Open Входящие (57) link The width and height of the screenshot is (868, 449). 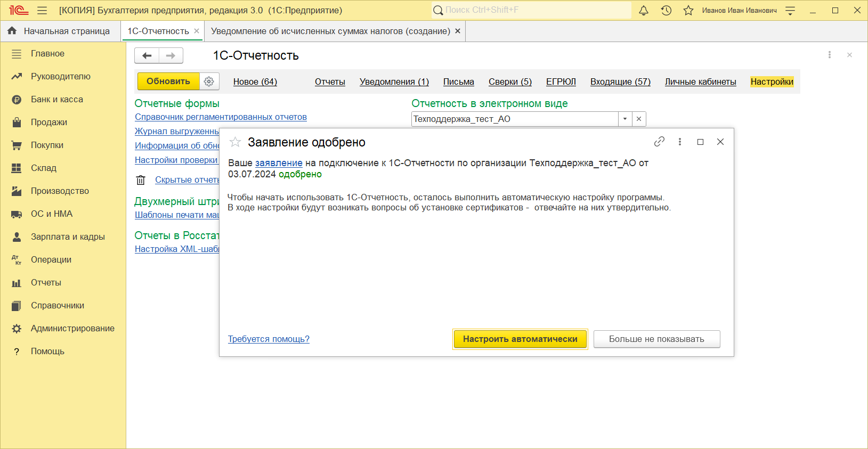click(620, 81)
